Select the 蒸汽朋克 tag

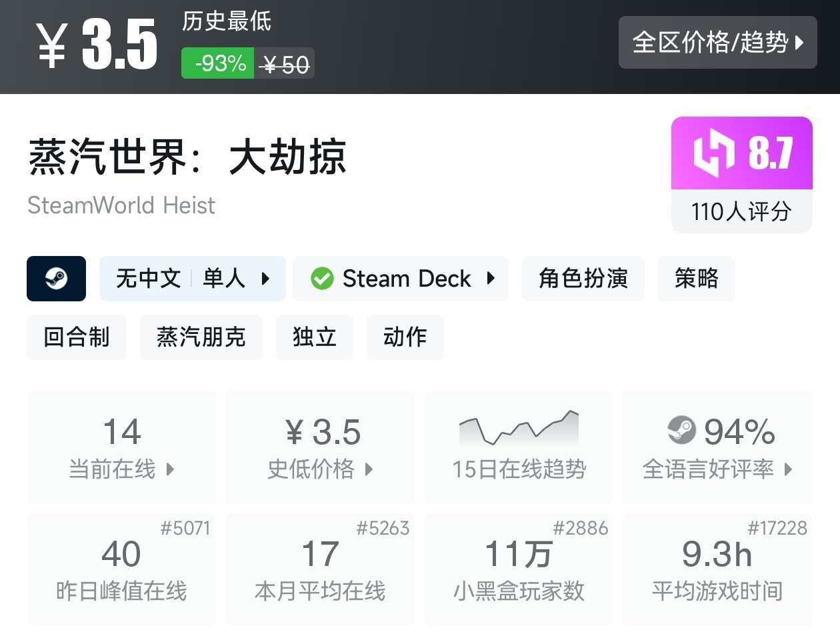tap(201, 337)
